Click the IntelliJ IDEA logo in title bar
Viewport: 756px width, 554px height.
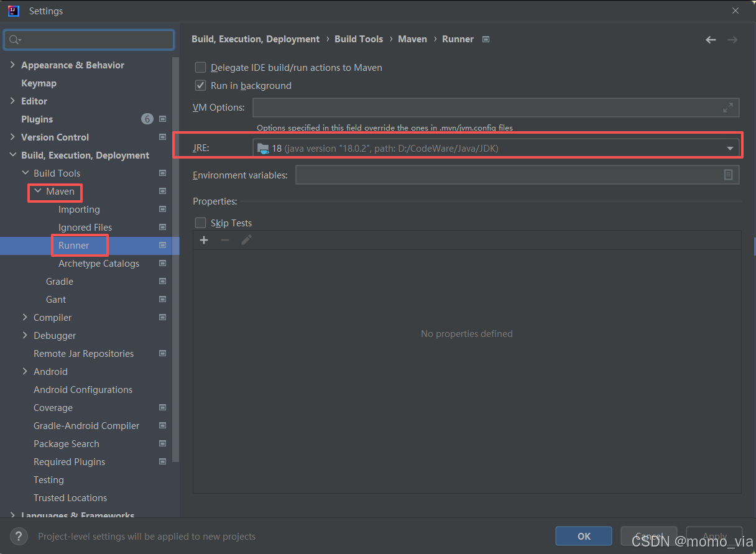tap(13, 11)
